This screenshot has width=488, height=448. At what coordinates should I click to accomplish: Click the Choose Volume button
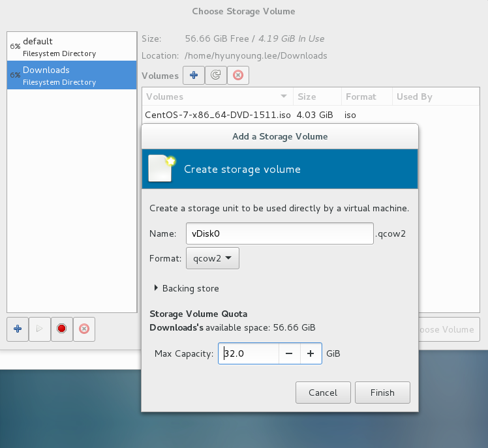coord(449,329)
